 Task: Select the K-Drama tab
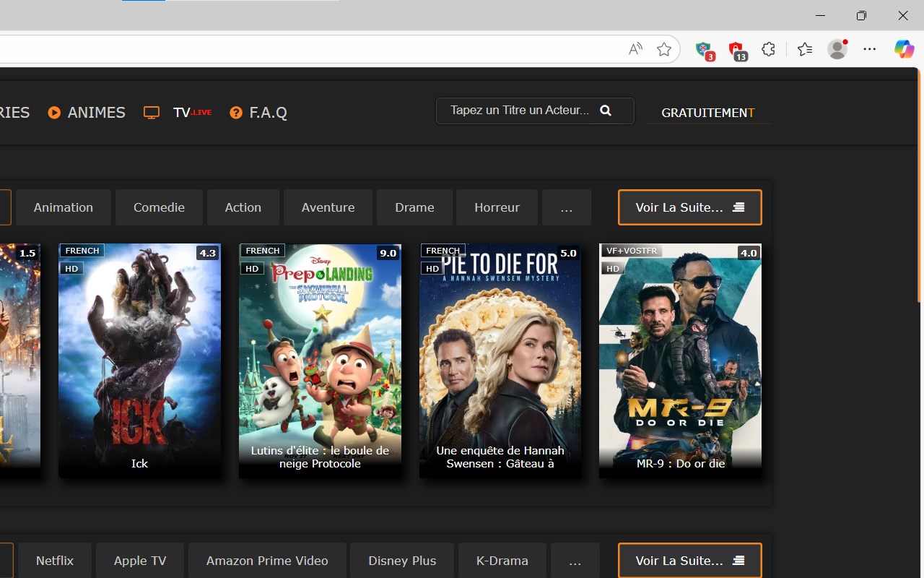[x=502, y=561]
